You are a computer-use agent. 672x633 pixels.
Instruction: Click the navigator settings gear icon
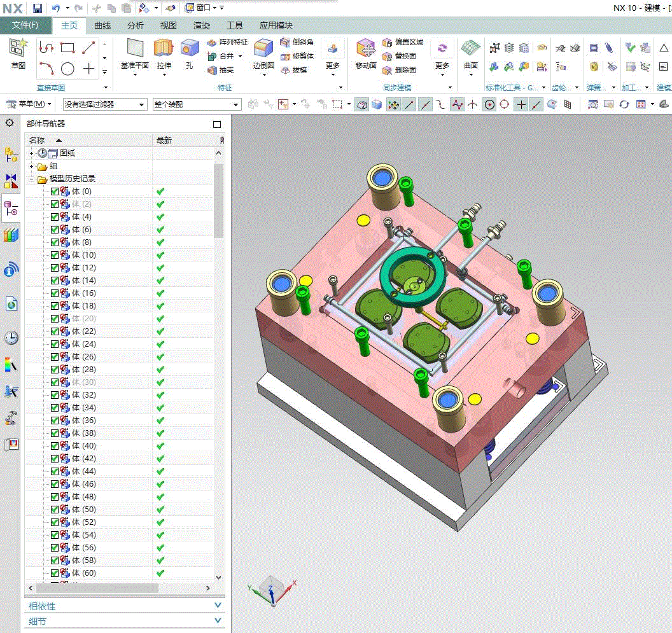pyautogui.click(x=10, y=123)
